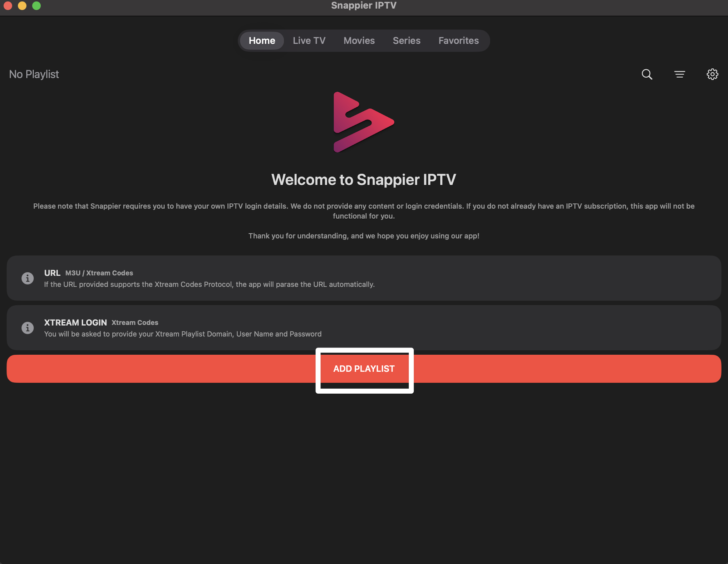This screenshot has width=728, height=564.
Task: Switch to the Live TV tab
Action: [x=309, y=41]
